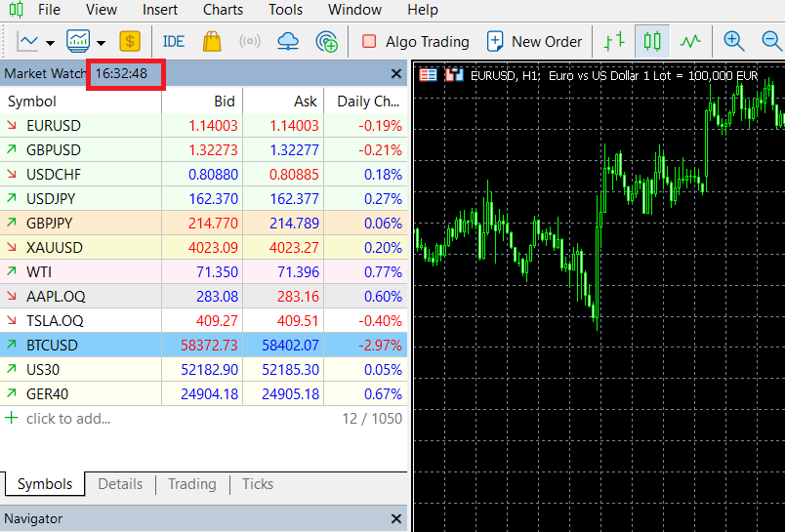Screen dimensions: 785x532
Task: Switch chart to line chart mode
Action: point(690,41)
